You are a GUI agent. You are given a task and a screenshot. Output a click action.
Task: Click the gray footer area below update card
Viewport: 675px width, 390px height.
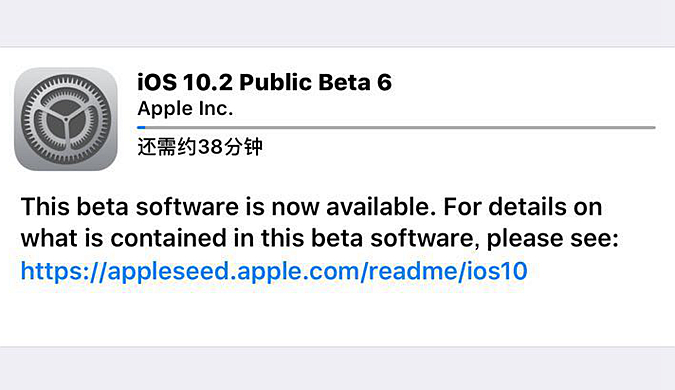click(x=338, y=368)
